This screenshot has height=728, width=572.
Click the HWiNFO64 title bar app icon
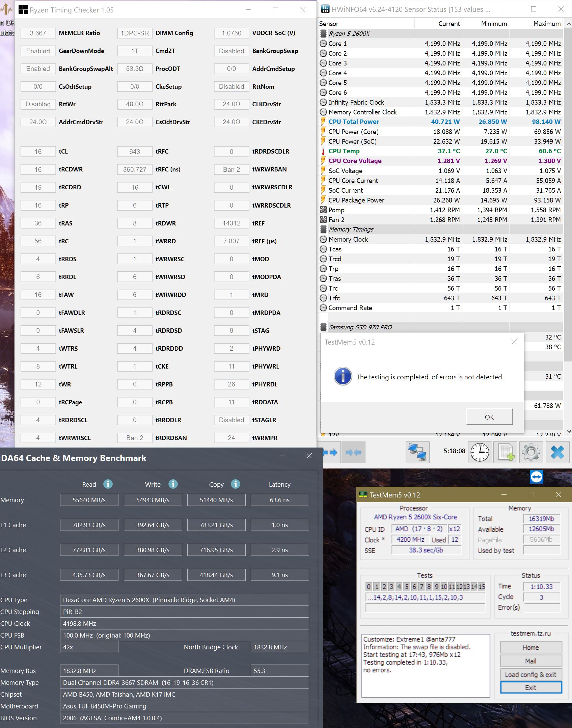click(x=325, y=9)
